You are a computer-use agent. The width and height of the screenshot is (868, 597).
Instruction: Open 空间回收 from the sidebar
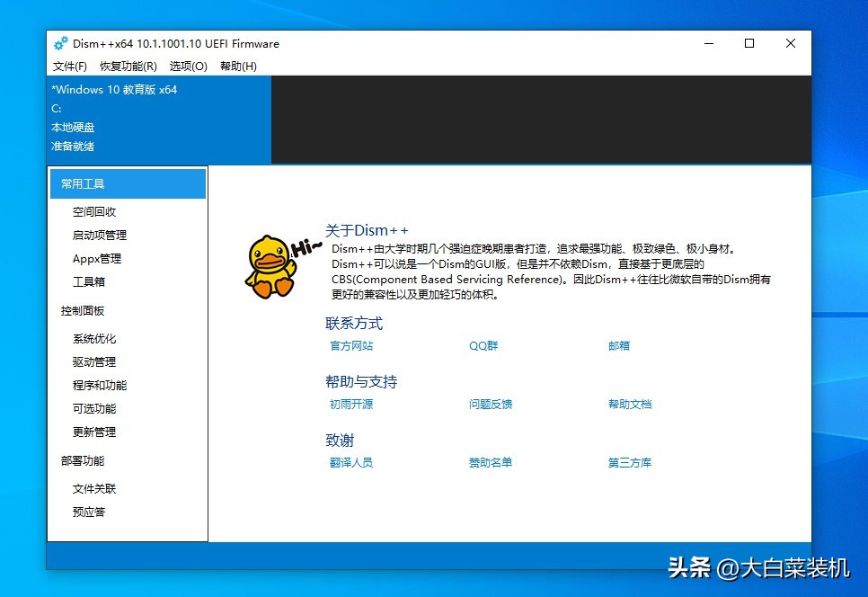pyautogui.click(x=93, y=211)
